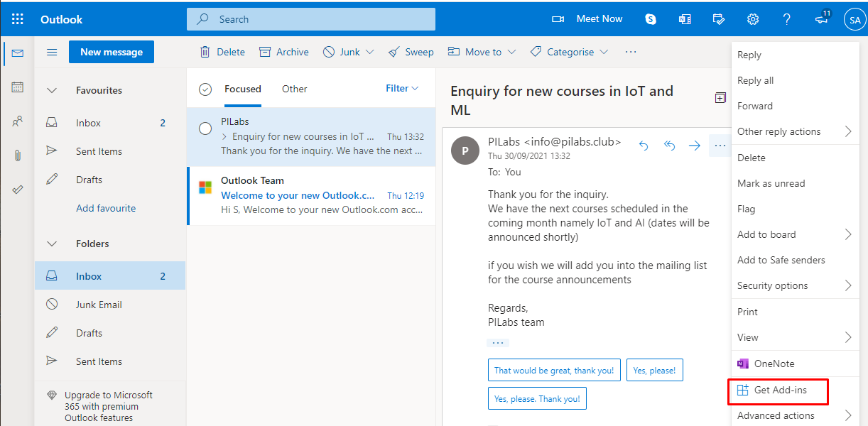Open the app launcher grid
Image resolution: width=868 pixels, height=426 pixels.
18,19
